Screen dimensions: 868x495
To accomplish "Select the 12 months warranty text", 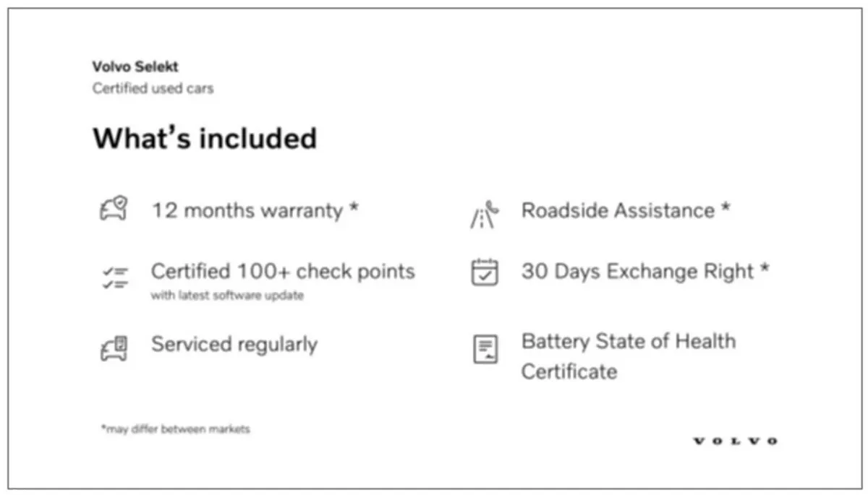I will (x=247, y=210).
